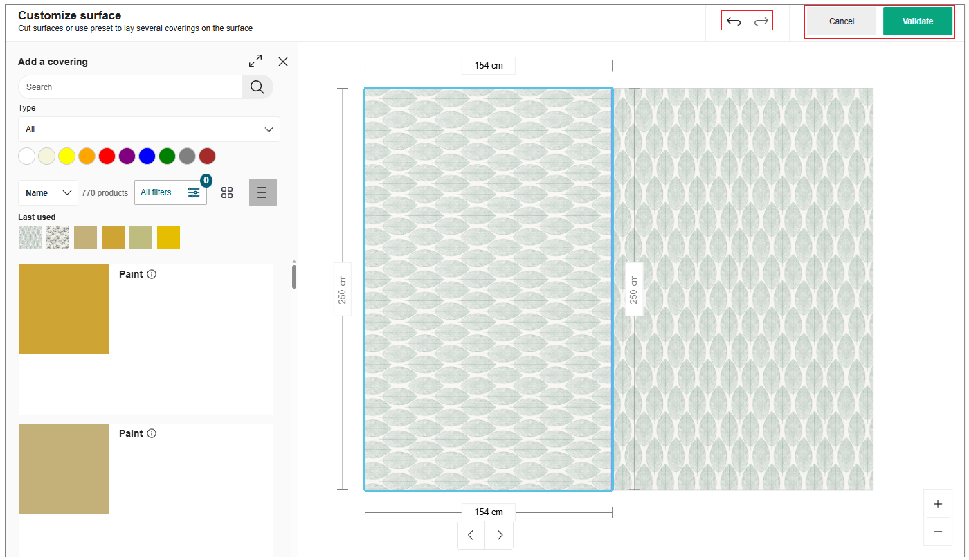
Task: Pick the floral pattern in Last used
Action: pos(57,237)
